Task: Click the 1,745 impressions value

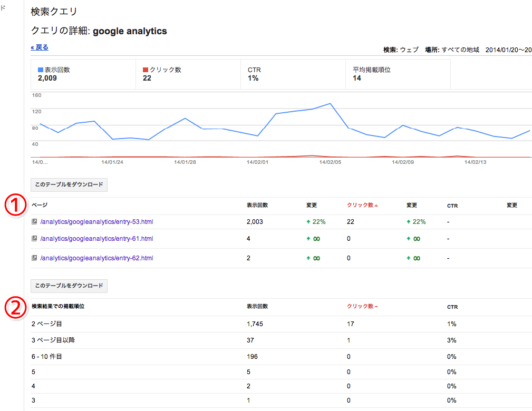Action: point(255,324)
